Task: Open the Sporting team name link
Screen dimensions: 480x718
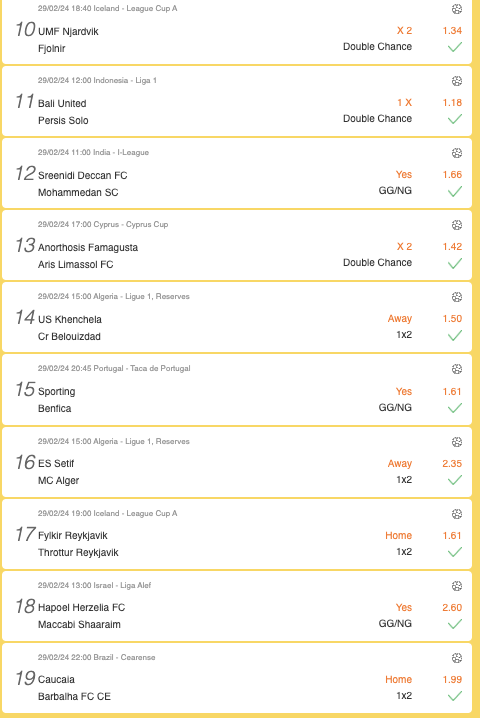Action: (x=57, y=392)
